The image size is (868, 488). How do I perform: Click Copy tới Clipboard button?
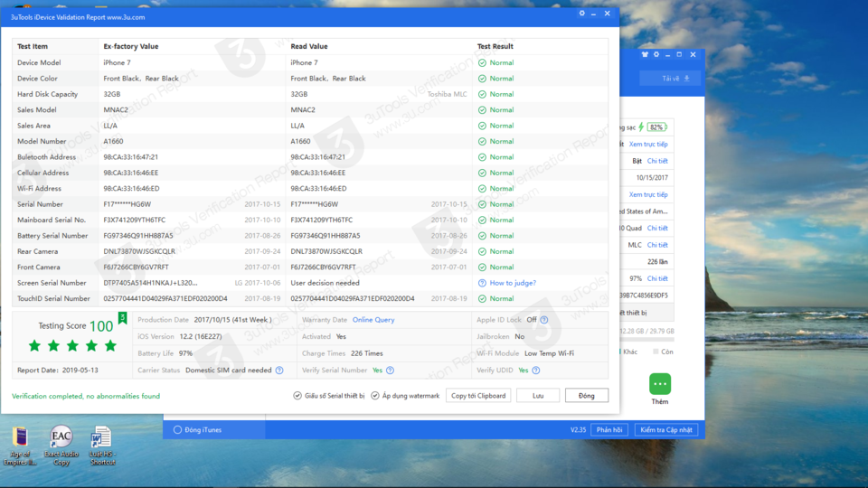point(478,396)
